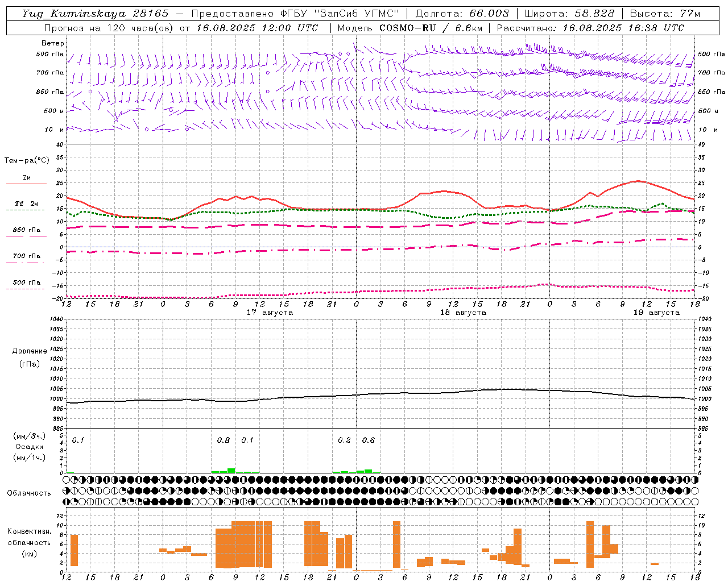Click the 'Конвективн.' convective cloud label
728x582 pixels.
tap(29, 531)
